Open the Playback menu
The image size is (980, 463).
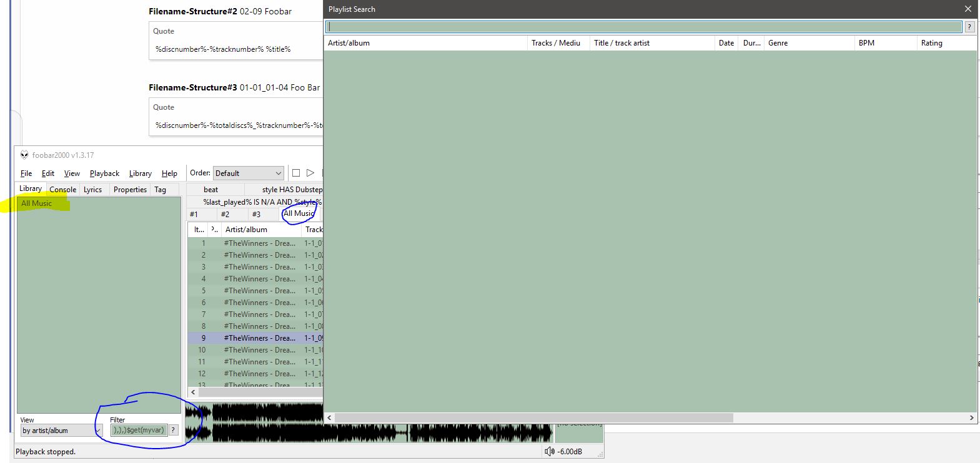coord(104,173)
